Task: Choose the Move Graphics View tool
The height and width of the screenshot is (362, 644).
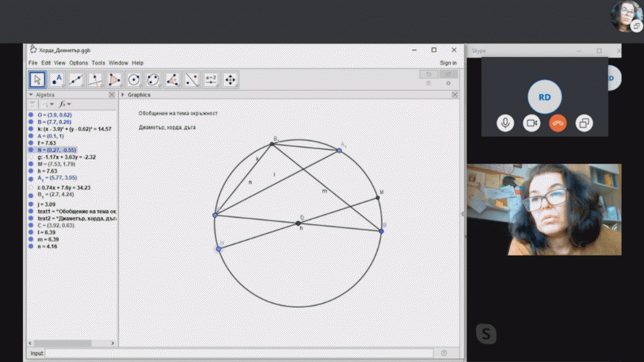Action: pyautogui.click(x=230, y=80)
